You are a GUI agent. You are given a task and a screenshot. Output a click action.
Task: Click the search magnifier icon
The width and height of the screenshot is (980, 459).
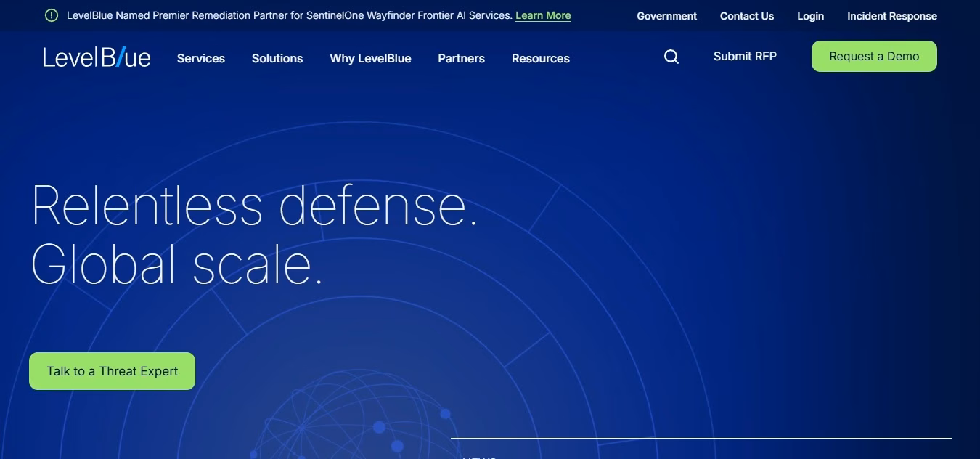pos(671,57)
